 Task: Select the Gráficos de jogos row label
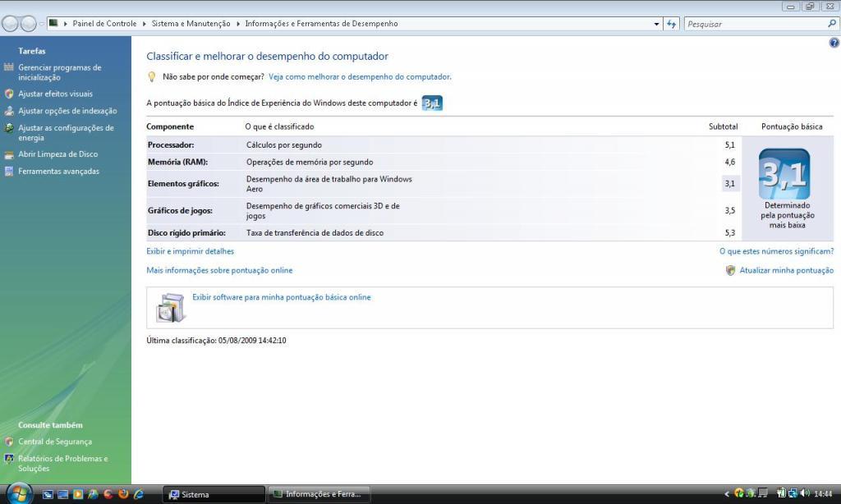[180, 211]
